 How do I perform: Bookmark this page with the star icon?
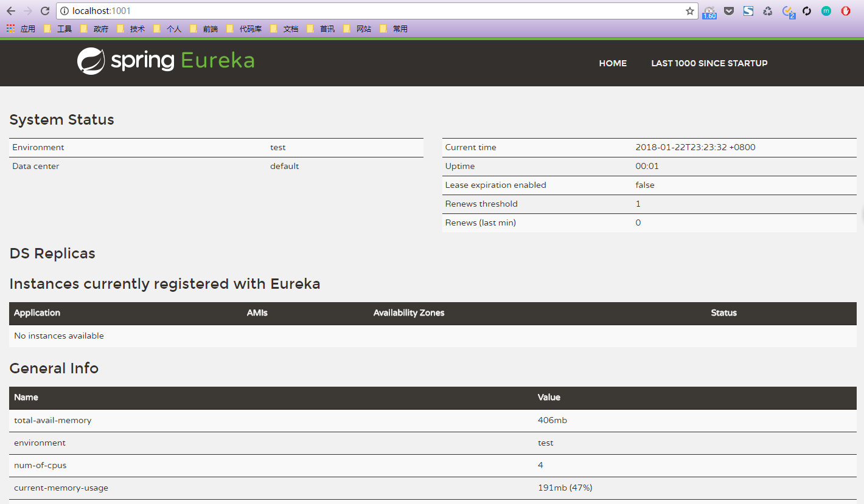(x=689, y=11)
